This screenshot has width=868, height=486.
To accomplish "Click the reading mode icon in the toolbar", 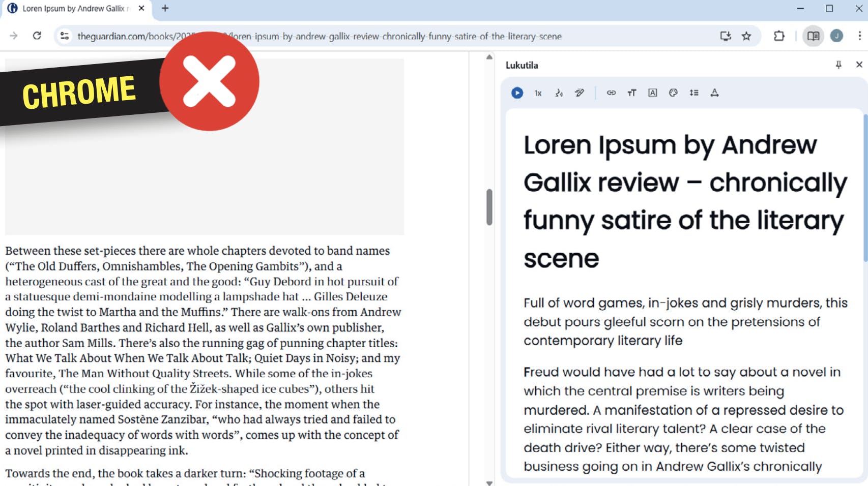I will point(813,36).
